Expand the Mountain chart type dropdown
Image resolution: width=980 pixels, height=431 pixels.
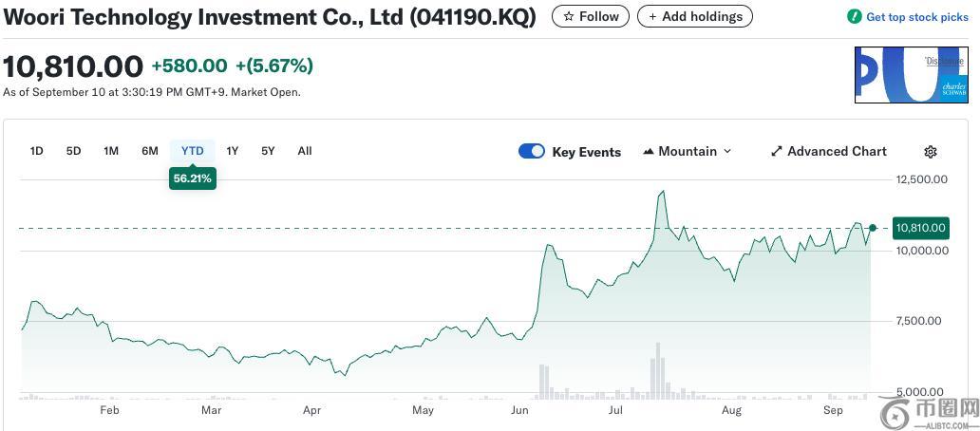point(727,152)
